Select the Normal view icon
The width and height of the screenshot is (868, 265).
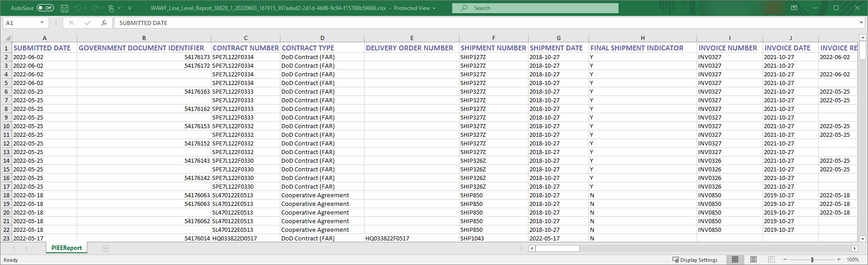click(735, 260)
